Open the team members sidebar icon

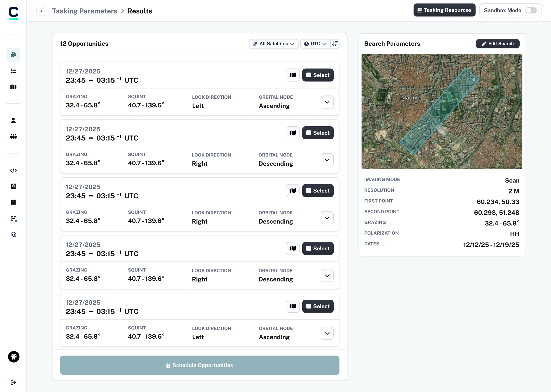[13, 137]
